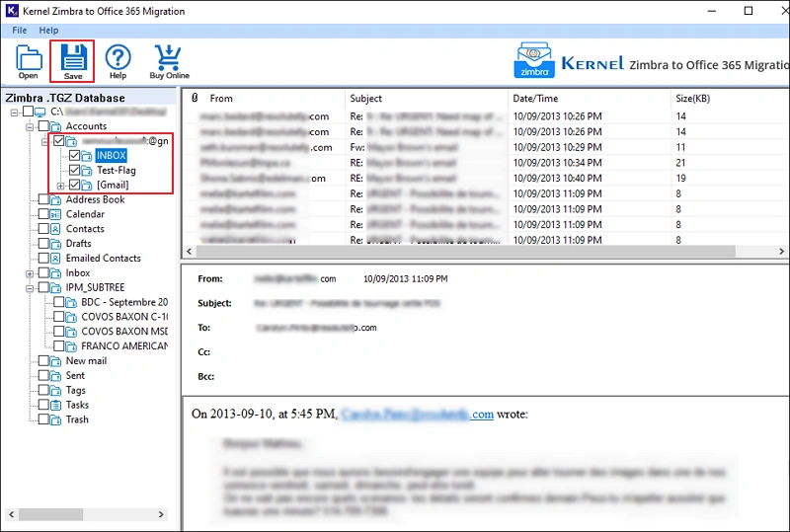Click the Tags folder icon
The image size is (790, 532).
coord(55,391)
